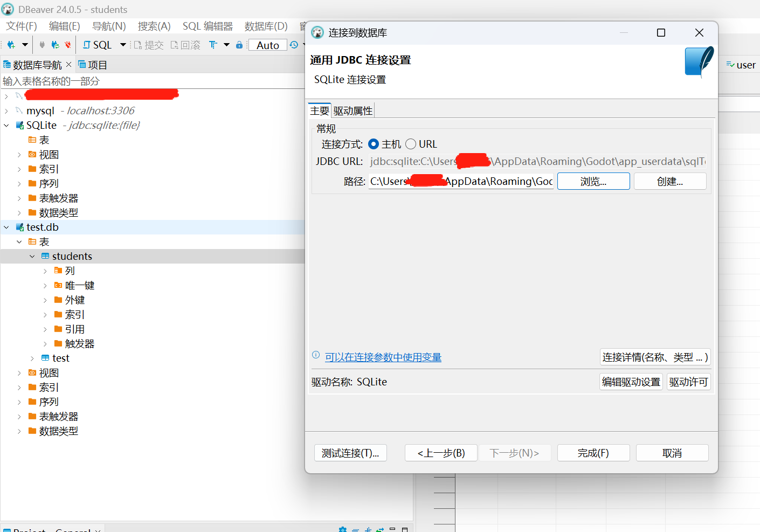Open the 编辑(E) menu
This screenshot has width=760, height=532.
(x=65, y=26)
